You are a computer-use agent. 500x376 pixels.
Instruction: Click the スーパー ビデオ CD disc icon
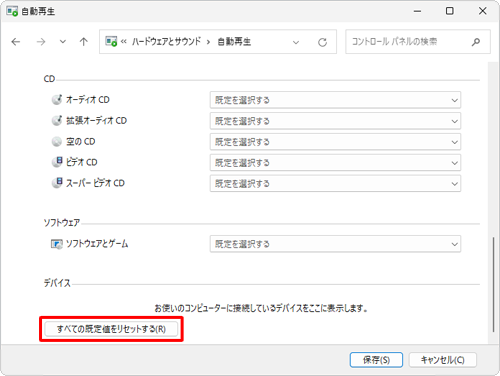57,183
